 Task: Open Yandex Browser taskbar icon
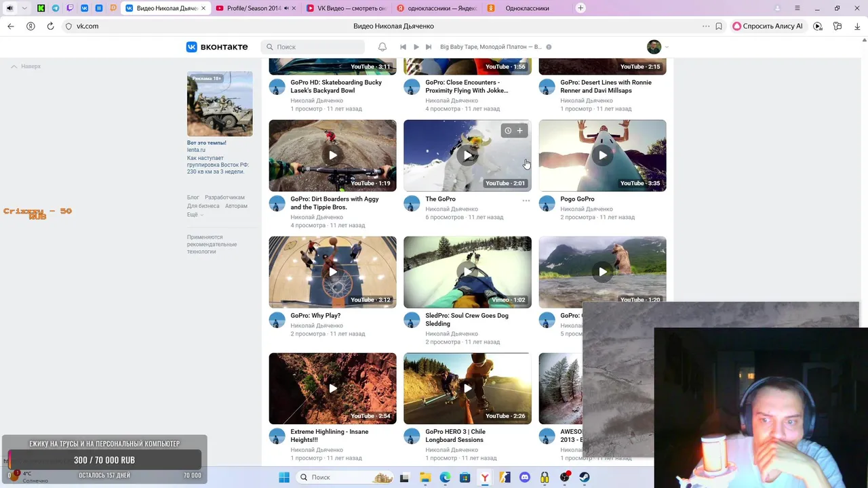click(485, 477)
